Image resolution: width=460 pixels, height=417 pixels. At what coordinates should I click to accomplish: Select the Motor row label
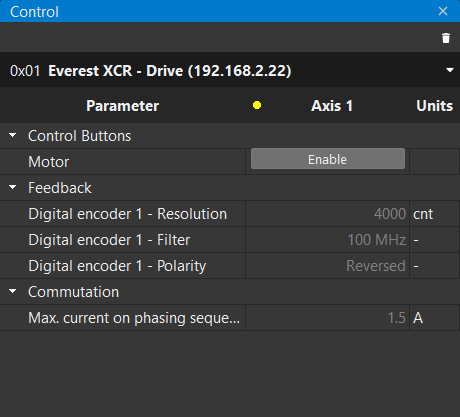click(49, 162)
